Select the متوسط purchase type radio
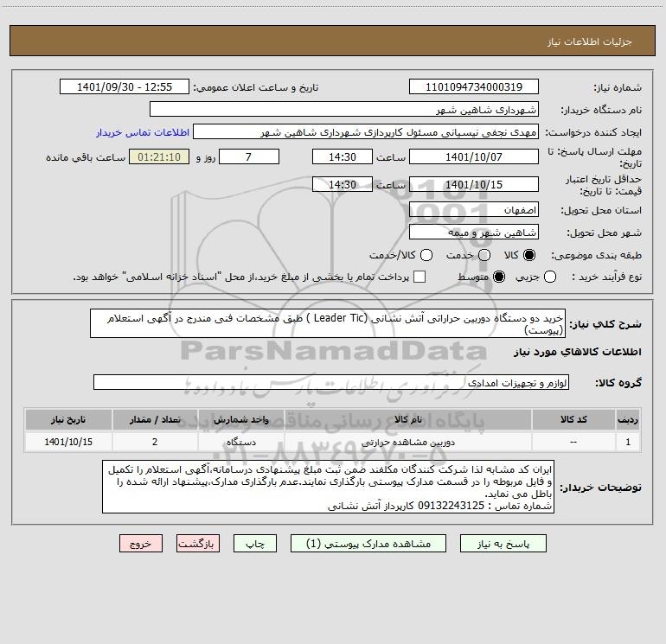Screen dimensions: 666x644 coord(499,277)
